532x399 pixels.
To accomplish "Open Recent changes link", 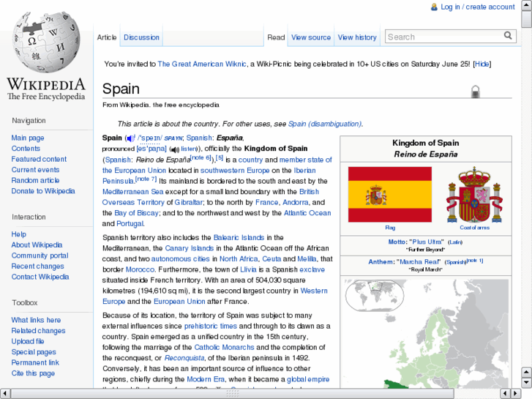I will pyautogui.click(x=37, y=266).
